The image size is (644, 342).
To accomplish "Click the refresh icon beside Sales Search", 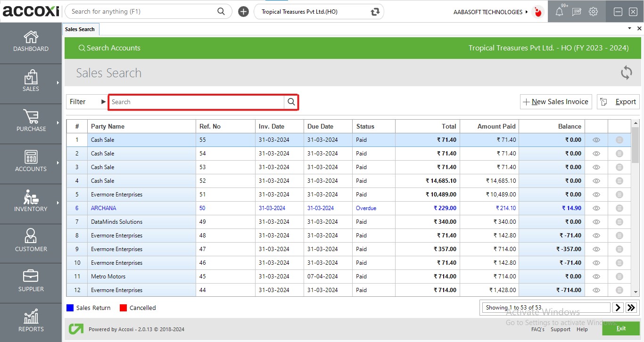I will pyautogui.click(x=626, y=73).
